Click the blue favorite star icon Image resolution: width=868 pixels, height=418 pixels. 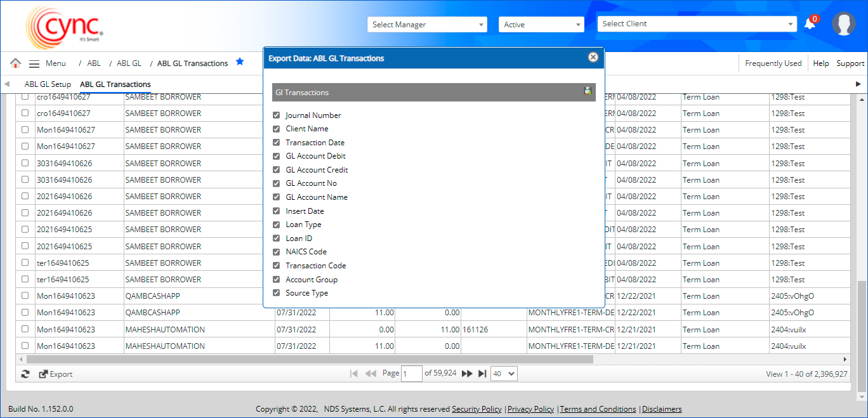click(240, 62)
